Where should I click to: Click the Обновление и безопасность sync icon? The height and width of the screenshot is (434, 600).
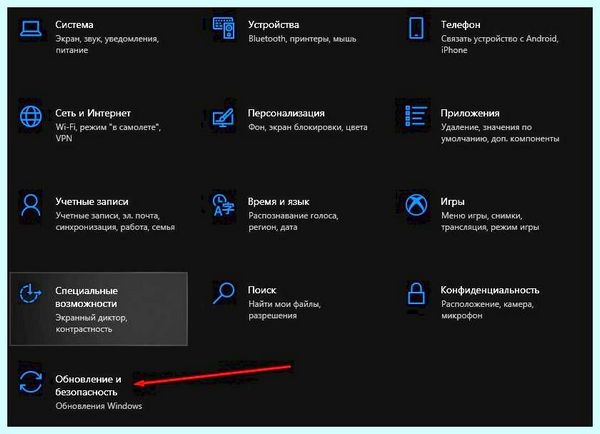pyautogui.click(x=31, y=382)
